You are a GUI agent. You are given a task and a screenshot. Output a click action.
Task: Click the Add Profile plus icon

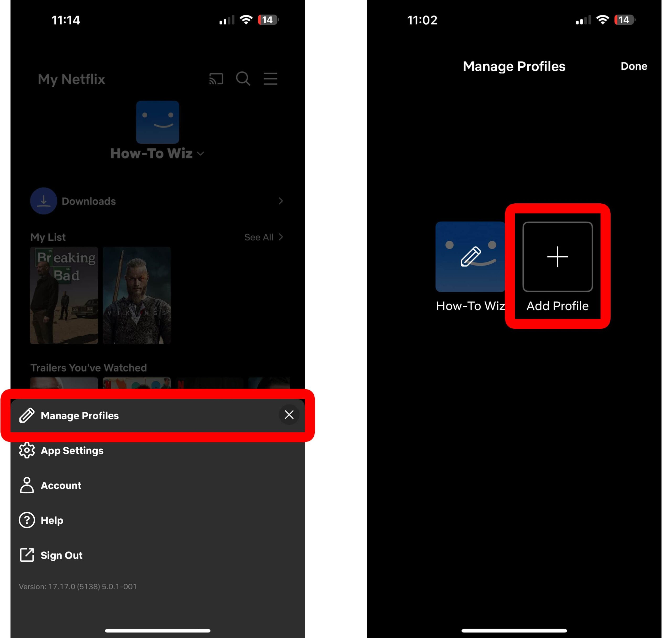tap(557, 257)
